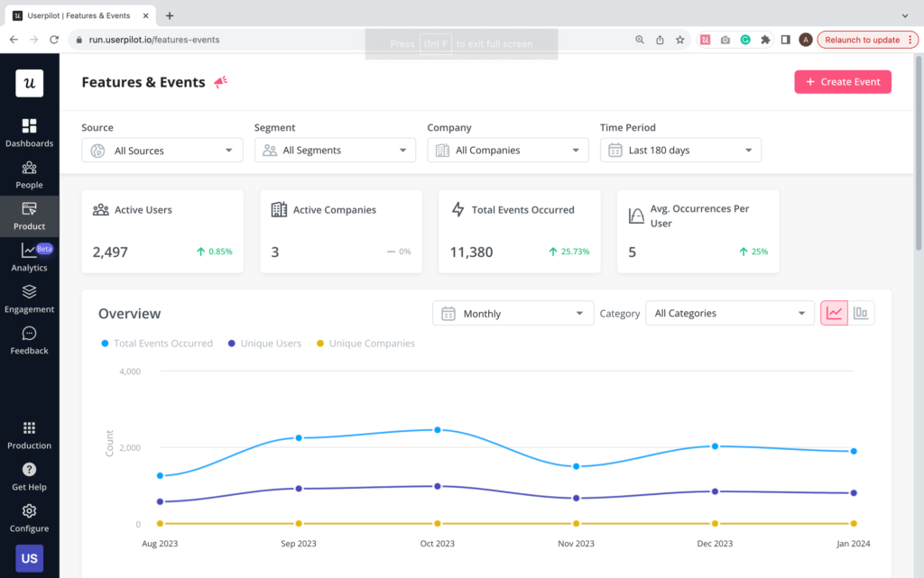Viewport: 924px width, 578px height.
Task: Open the All Sources dropdown
Action: tap(162, 150)
